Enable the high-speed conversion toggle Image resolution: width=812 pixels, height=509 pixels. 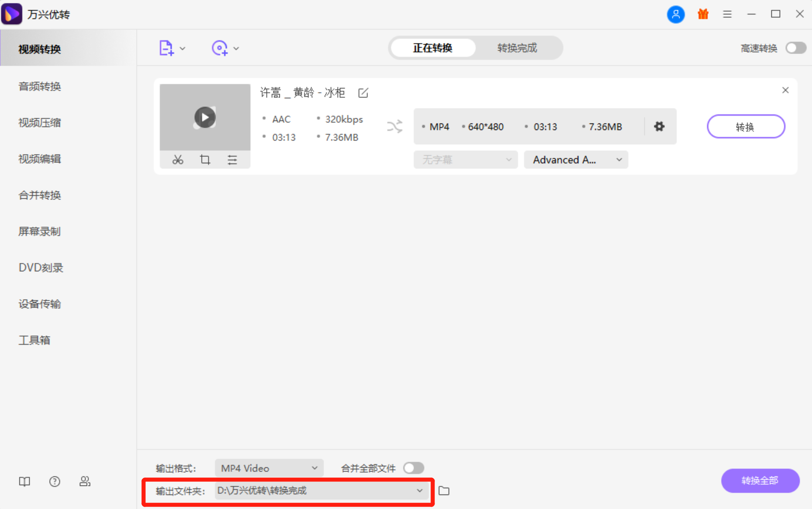(x=796, y=48)
